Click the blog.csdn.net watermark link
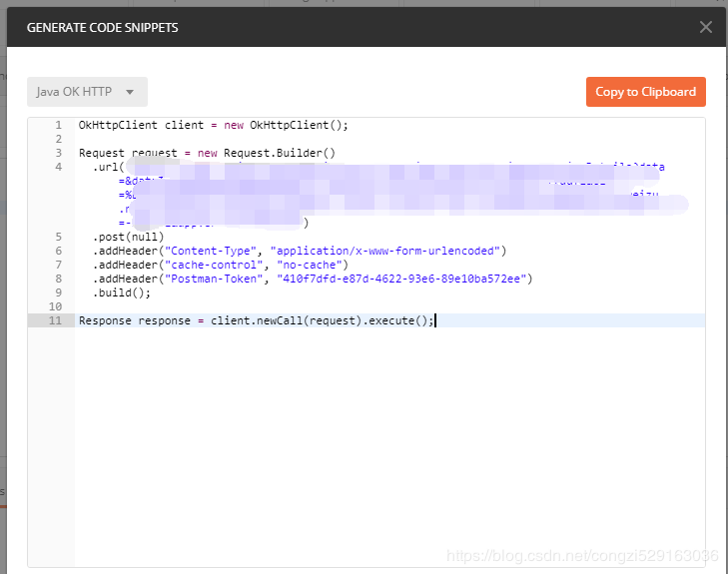This screenshot has height=574, width=728. 582,555
